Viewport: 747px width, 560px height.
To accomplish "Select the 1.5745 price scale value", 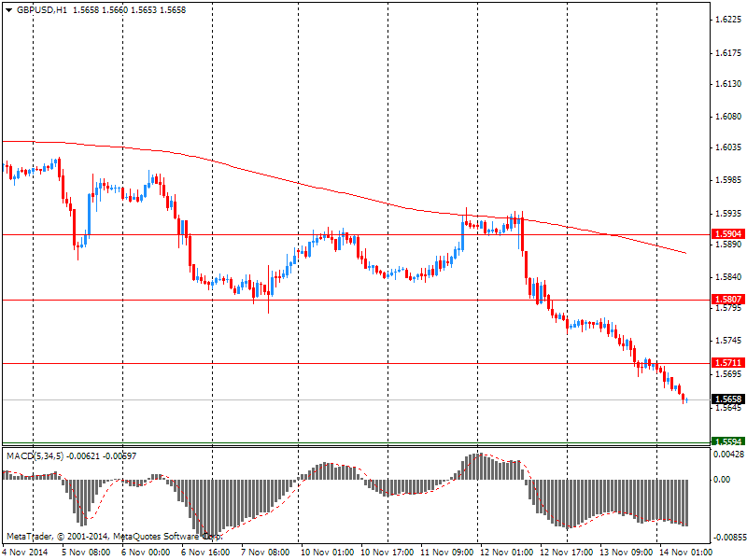I will 729,341.
